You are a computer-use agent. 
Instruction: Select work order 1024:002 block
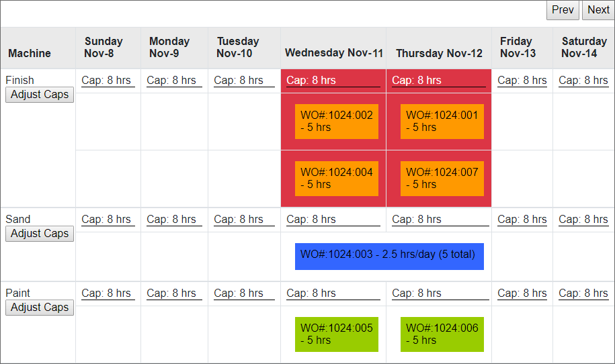tap(337, 122)
